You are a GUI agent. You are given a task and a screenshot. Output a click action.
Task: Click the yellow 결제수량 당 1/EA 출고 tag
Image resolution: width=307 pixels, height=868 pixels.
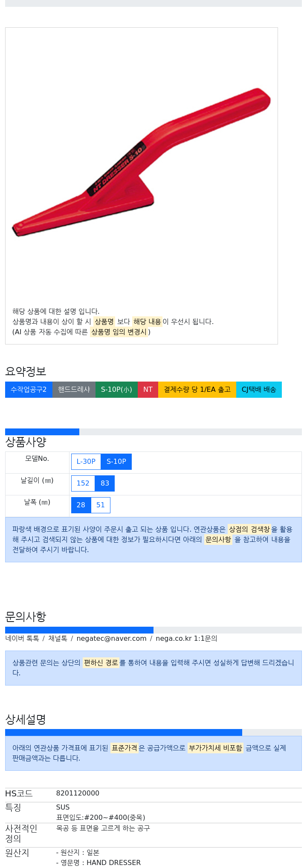pos(197,389)
